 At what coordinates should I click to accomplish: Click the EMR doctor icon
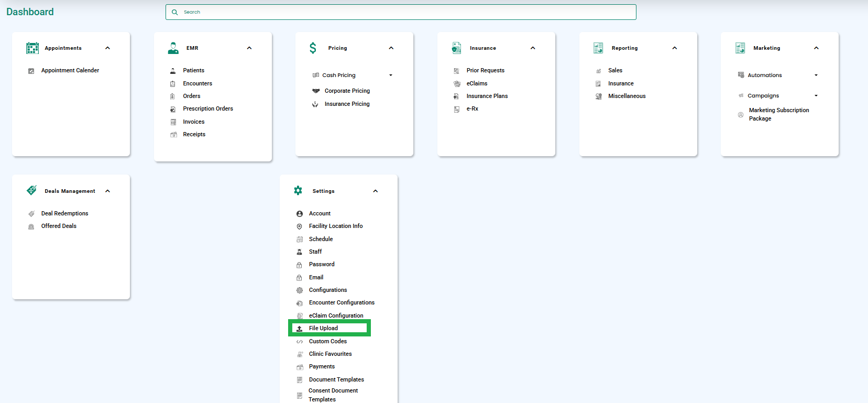173,48
